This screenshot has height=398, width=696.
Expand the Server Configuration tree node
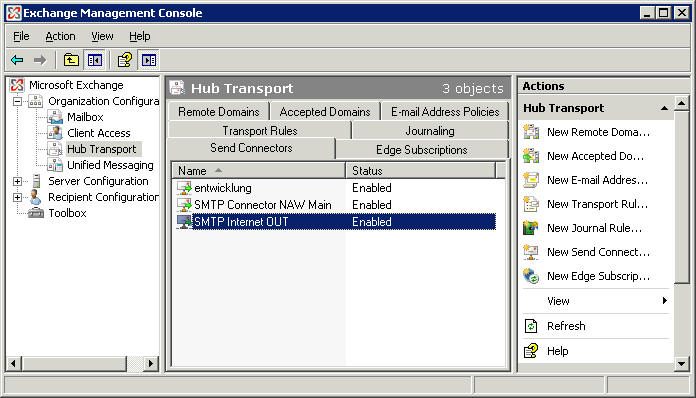click(17, 181)
